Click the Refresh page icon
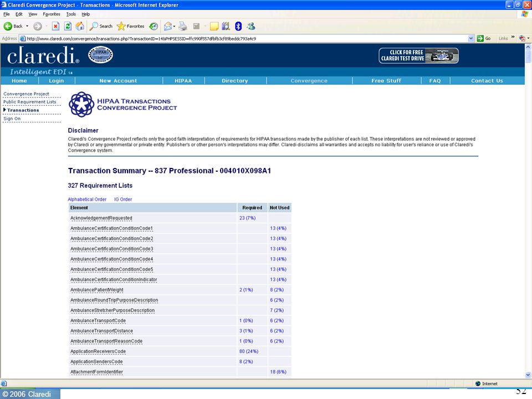The image size is (532, 399). pyautogui.click(x=68, y=26)
